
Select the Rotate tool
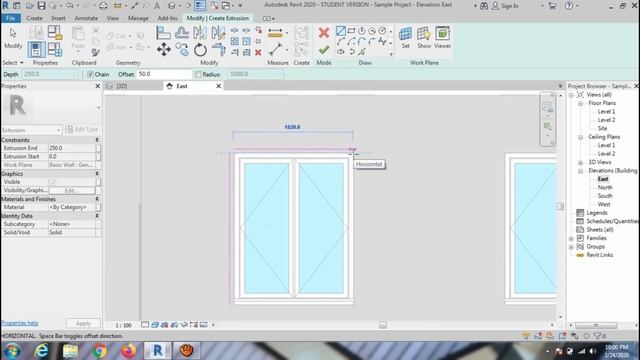pos(200,50)
